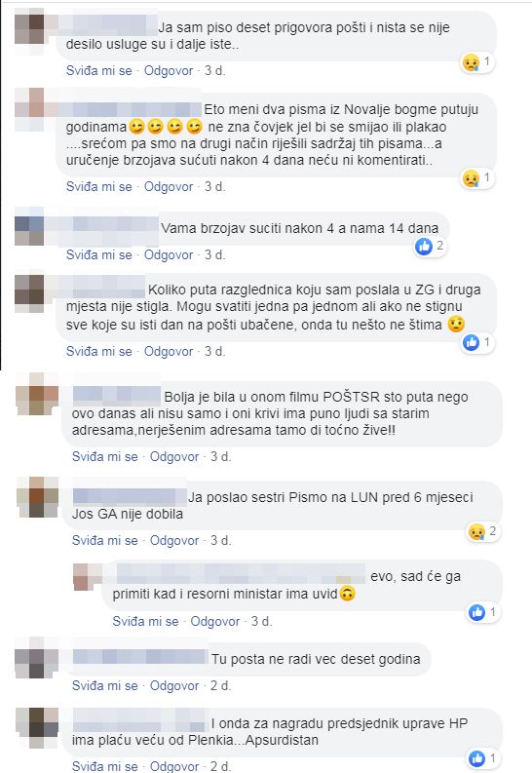532x773 pixels.
Task: Reply to 'Tu posta ne radi' comment
Action: pos(174,685)
